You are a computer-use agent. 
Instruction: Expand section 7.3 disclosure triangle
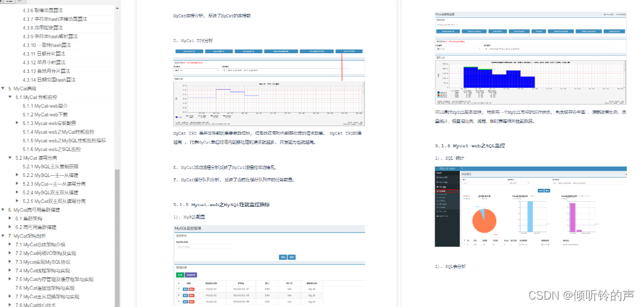[x=11, y=262]
